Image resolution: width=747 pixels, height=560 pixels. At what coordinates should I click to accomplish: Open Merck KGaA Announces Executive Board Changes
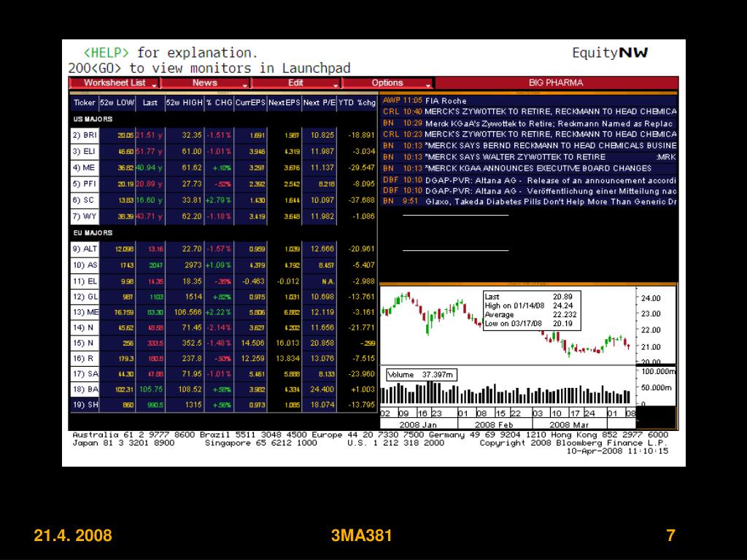coord(529,168)
